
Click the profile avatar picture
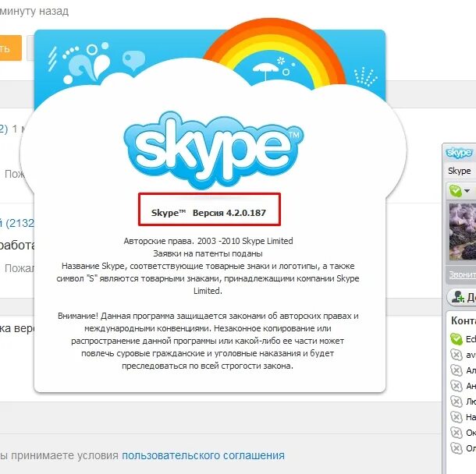(x=462, y=232)
